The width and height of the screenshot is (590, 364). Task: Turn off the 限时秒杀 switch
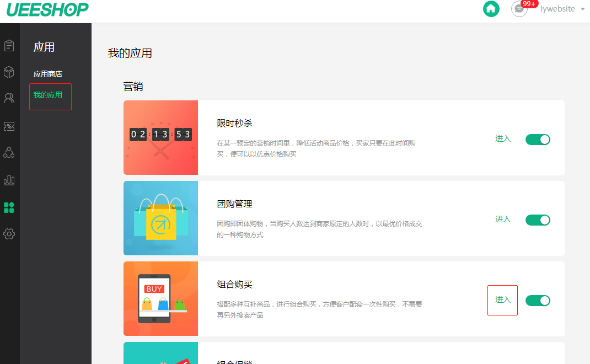[x=538, y=140]
